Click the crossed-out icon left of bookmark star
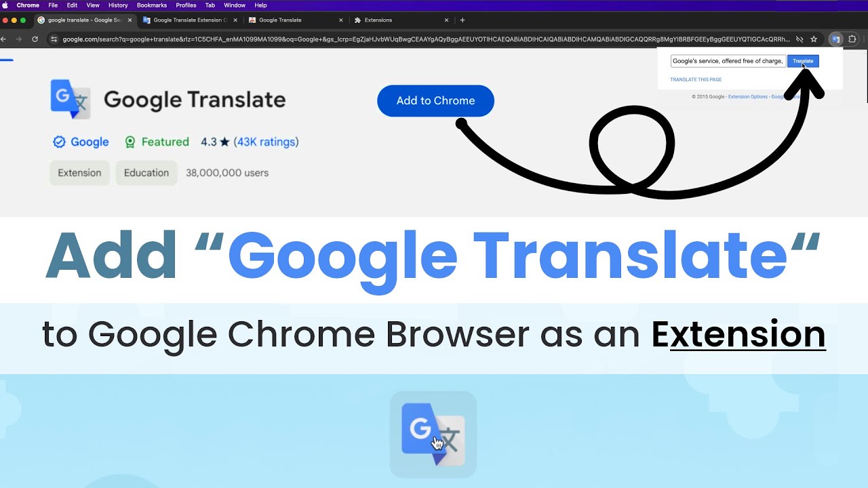Viewport: 868px width, 488px height. click(x=800, y=39)
